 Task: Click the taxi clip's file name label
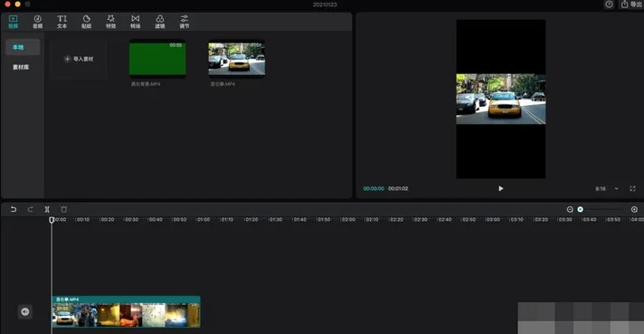(223, 84)
